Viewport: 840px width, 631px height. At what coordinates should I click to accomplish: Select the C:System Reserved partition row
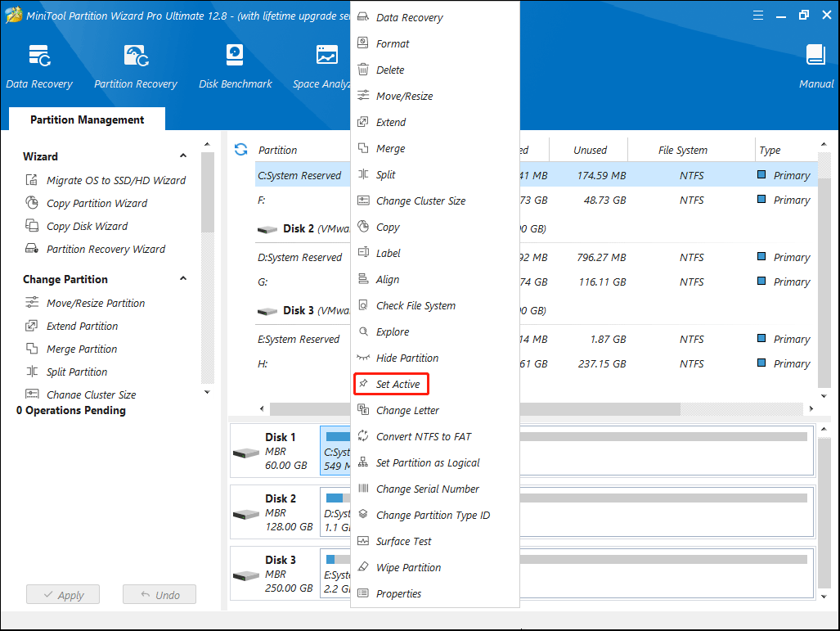pos(537,175)
